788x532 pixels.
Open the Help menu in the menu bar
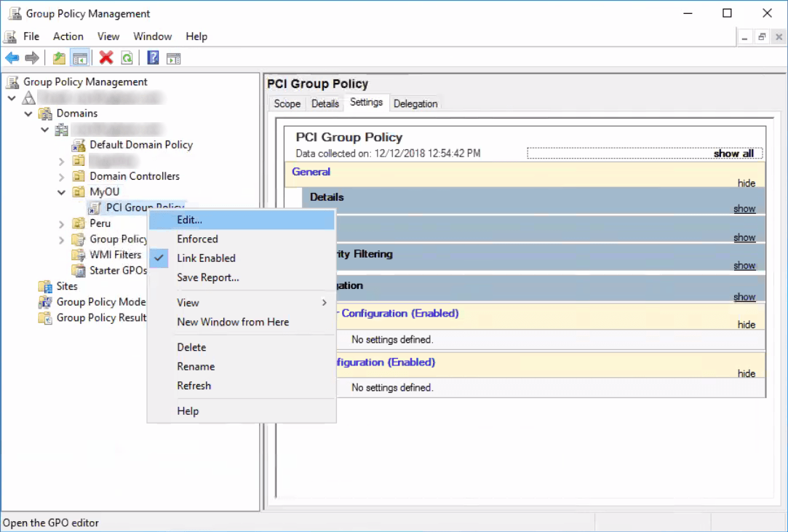[x=196, y=36]
